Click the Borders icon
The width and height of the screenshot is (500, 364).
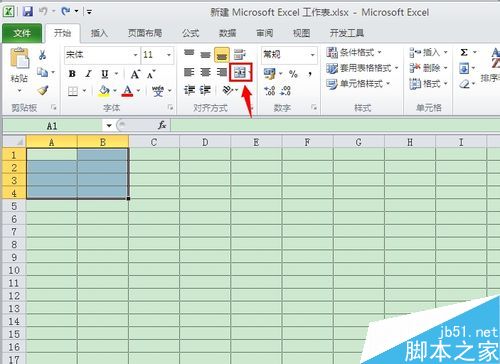73,91
